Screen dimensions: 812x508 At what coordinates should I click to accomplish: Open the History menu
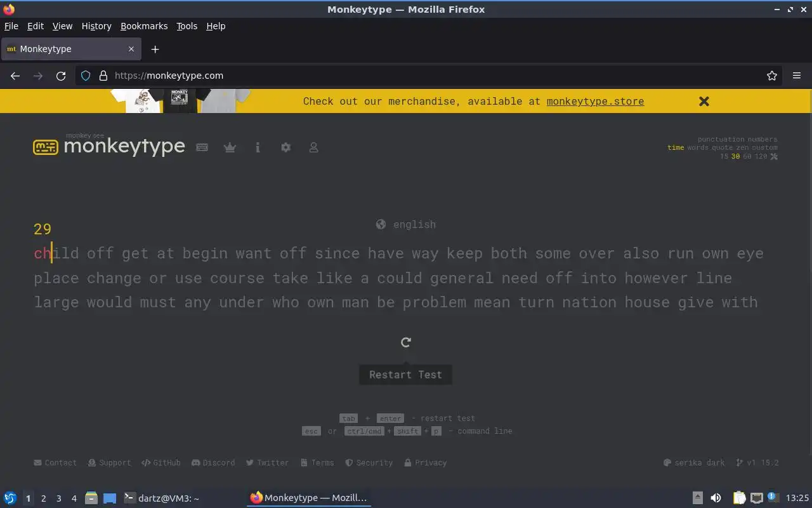[96, 26]
